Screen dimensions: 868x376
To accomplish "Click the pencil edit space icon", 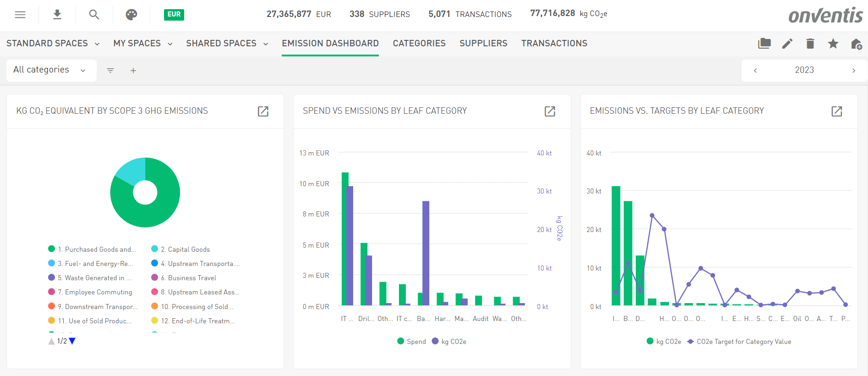I will (787, 44).
